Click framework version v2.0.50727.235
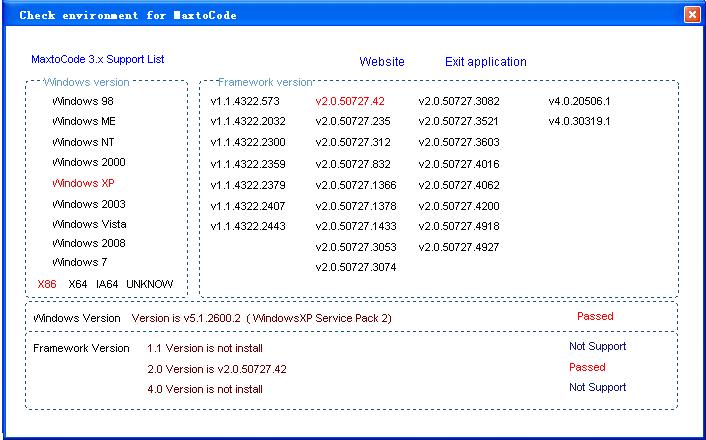 tap(353, 122)
